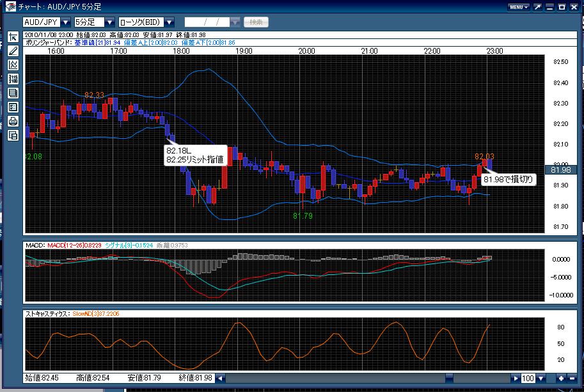Click the scrollbar right arrow
Image resolution: width=584 pixels, height=392 pixels.
point(516,378)
